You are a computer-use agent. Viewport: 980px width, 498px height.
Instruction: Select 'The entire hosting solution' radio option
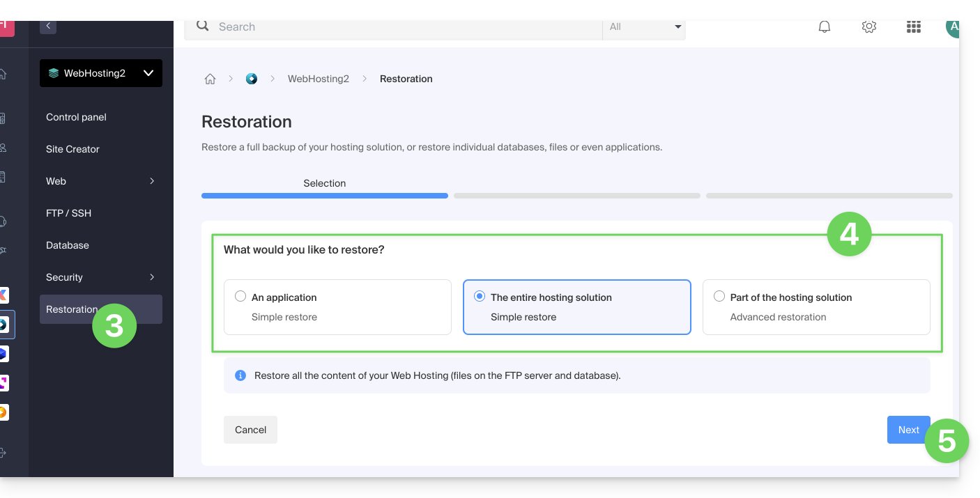point(480,297)
